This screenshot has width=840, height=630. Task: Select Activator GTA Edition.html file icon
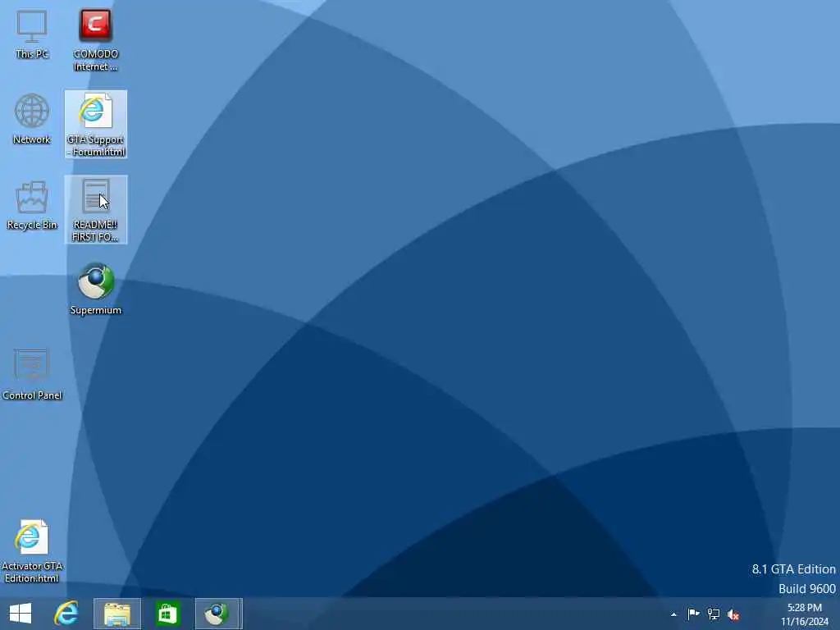point(32,550)
